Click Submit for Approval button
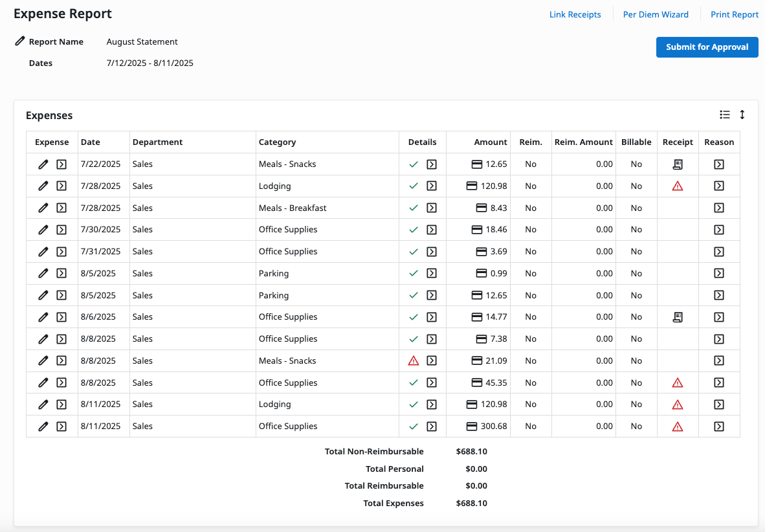This screenshot has width=765, height=532. 707,47
